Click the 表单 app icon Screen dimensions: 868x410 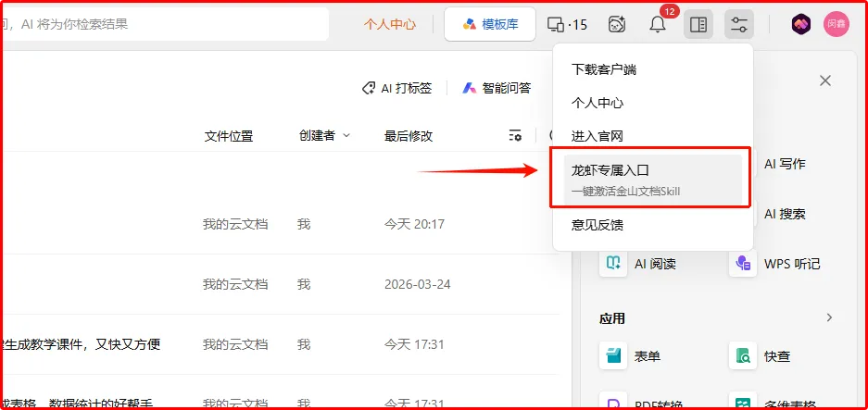[613, 355]
